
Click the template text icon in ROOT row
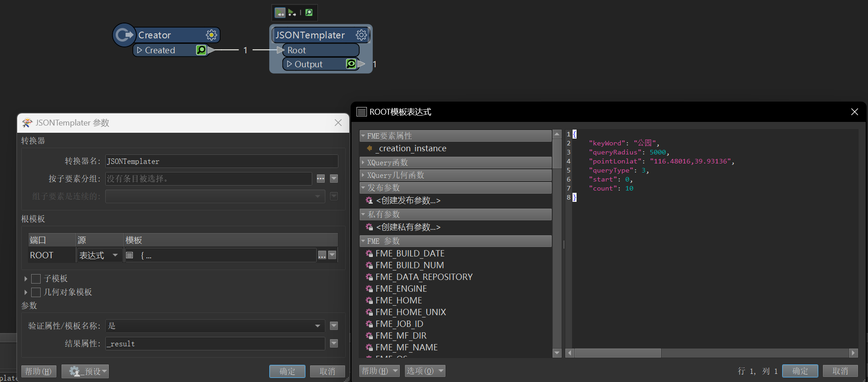point(130,255)
